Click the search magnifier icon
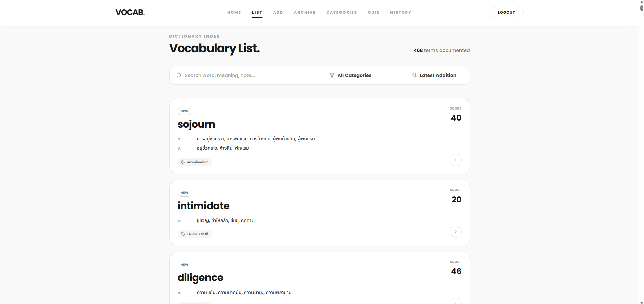This screenshot has width=644, height=304. pyautogui.click(x=179, y=75)
